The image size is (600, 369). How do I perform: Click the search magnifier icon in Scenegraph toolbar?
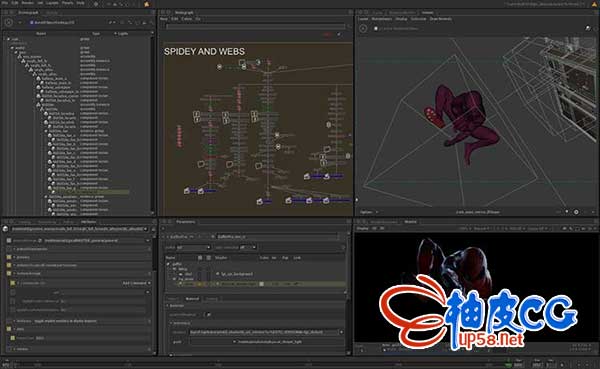coord(152,23)
